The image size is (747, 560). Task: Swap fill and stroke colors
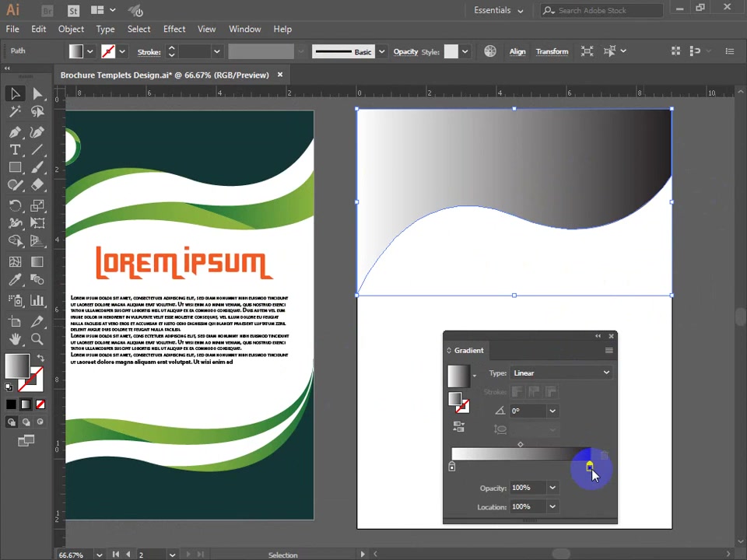[41, 358]
